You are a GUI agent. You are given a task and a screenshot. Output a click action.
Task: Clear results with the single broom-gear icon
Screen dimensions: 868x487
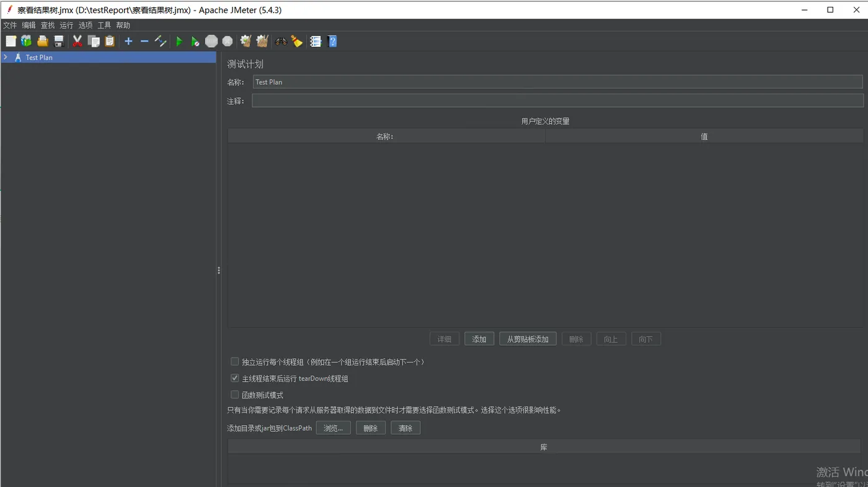[x=246, y=42]
